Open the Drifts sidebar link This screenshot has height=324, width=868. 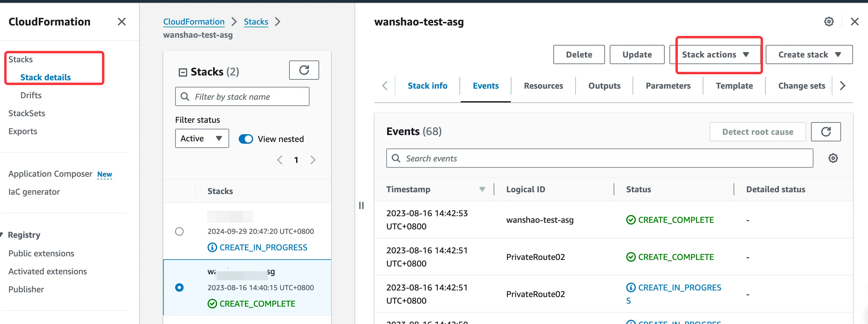[x=31, y=95]
